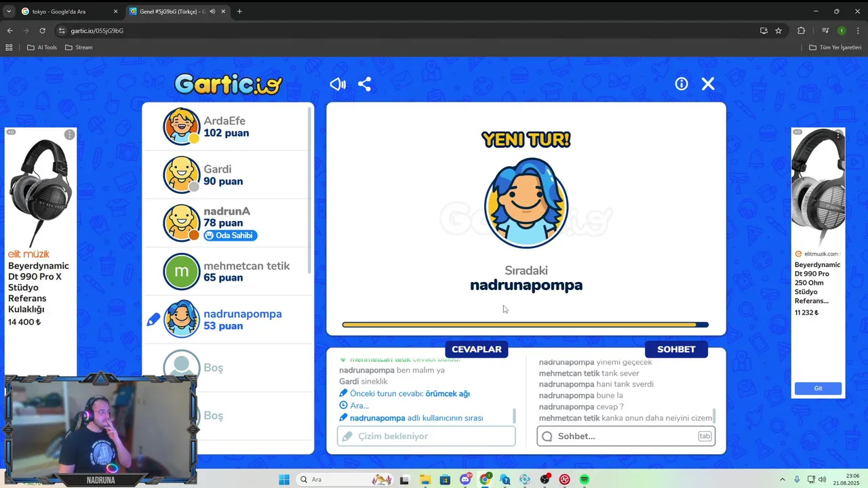Viewport: 868px width, 488px height.
Task: Switch to tokyo Google search tab
Action: click(68, 12)
